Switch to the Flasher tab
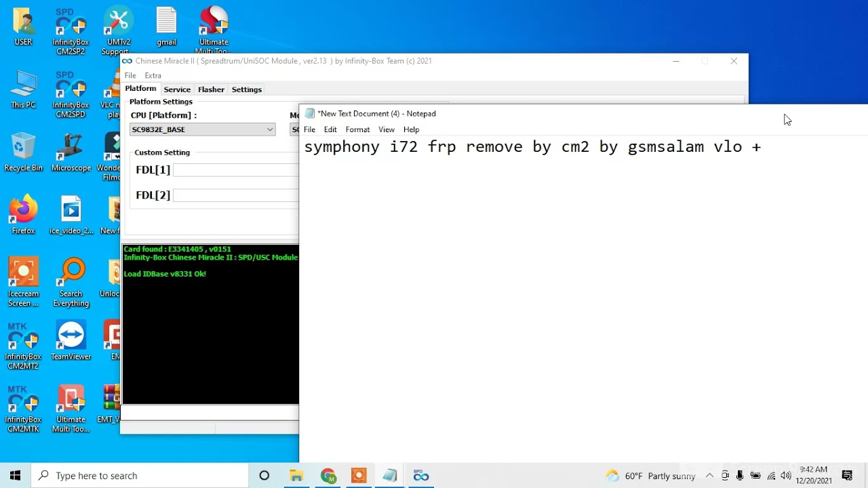The width and height of the screenshot is (868, 488). pyautogui.click(x=211, y=89)
